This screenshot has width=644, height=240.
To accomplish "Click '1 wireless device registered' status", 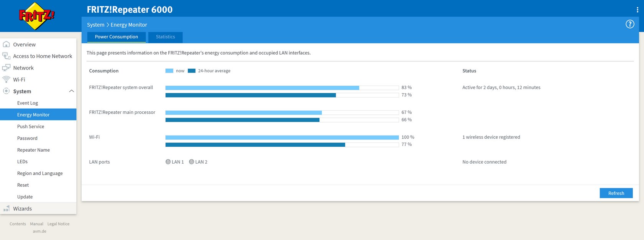I will (491, 137).
